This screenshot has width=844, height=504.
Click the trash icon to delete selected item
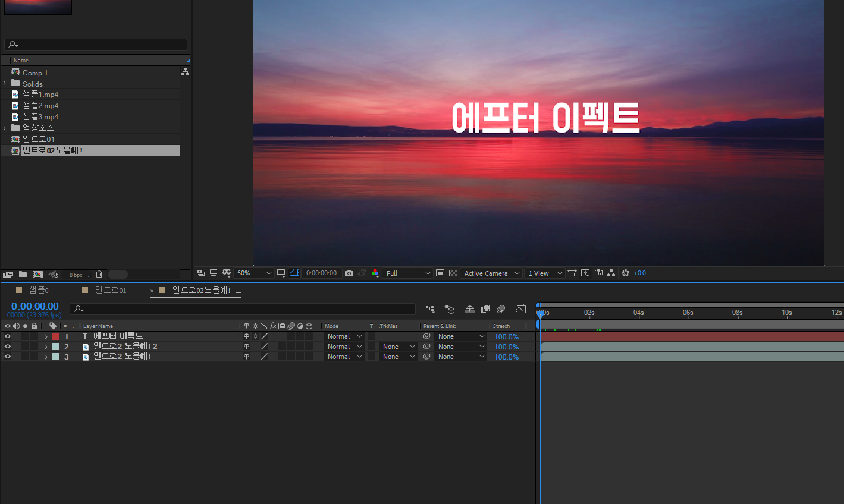(99, 274)
